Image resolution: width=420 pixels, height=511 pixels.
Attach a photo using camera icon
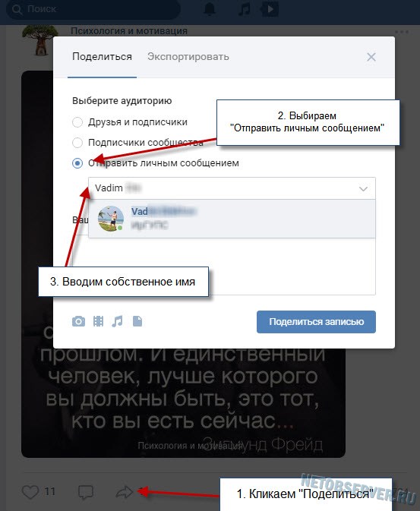click(x=78, y=321)
